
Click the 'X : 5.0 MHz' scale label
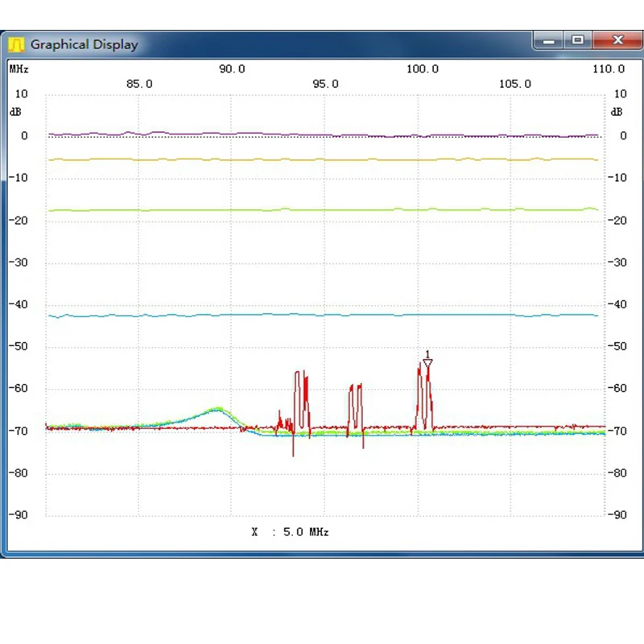click(290, 532)
